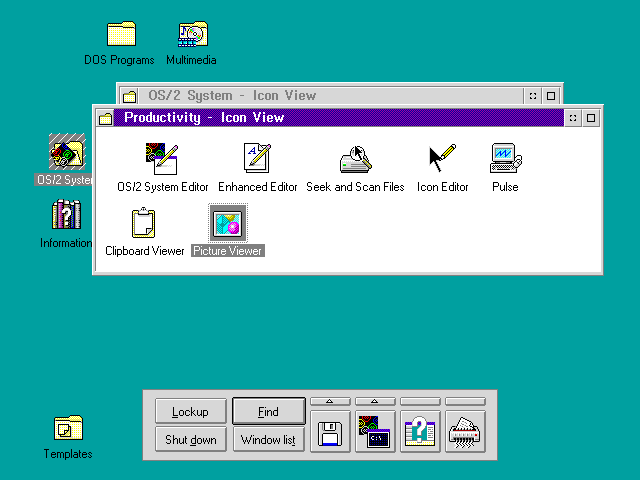Hide the OS/2 System window

click(x=533, y=96)
